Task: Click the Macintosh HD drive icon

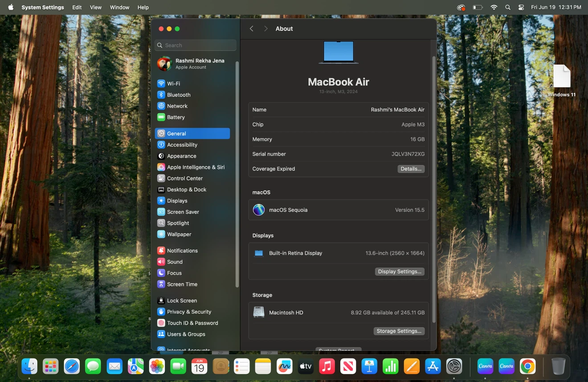Action: coord(259,313)
